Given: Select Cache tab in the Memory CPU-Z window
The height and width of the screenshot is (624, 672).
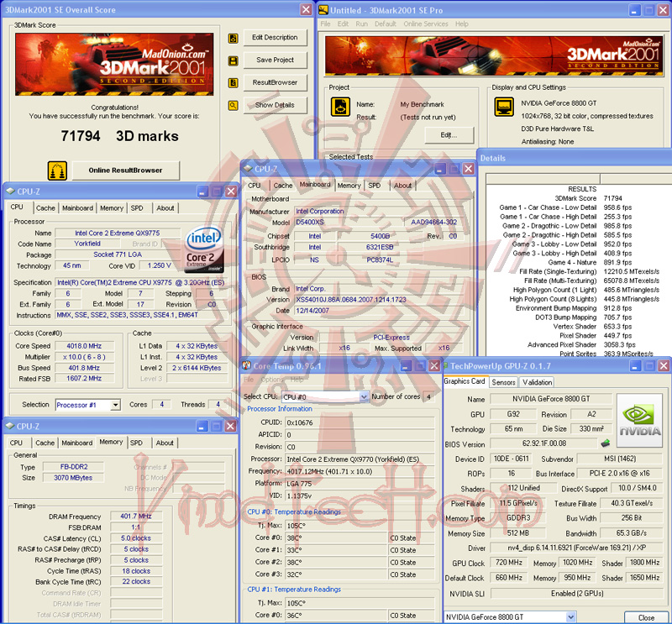Looking at the screenshot, I should tap(45, 443).
